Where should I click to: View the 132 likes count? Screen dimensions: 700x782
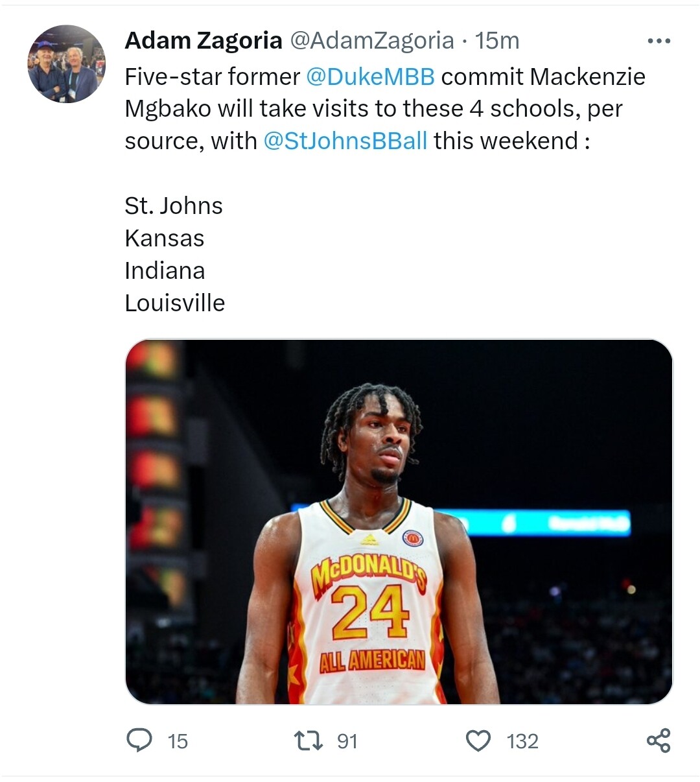(522, 741)
